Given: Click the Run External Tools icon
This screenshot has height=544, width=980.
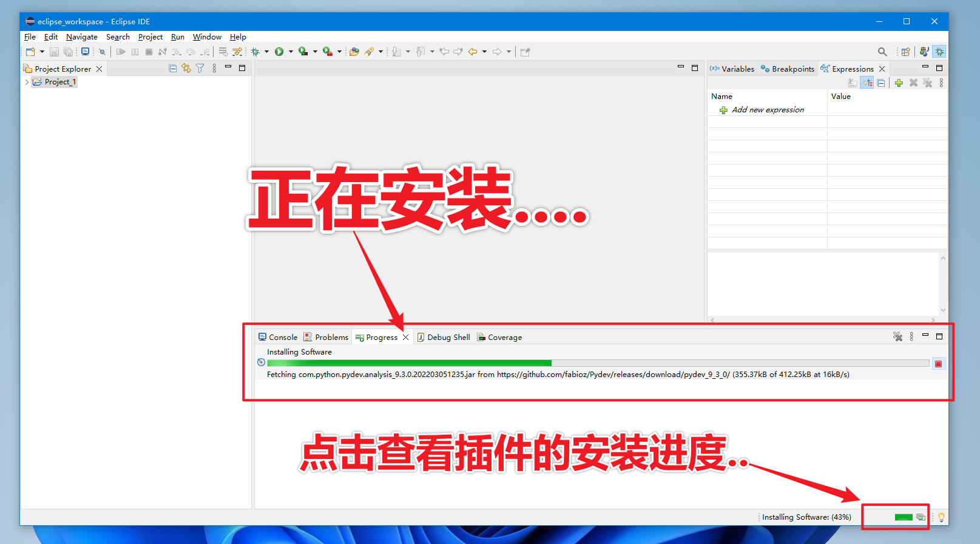Looking at the screenshot, I should 328,52.
